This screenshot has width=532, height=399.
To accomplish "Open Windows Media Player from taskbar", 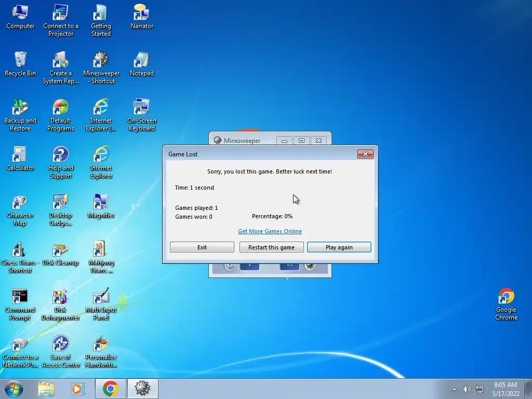I will 77,389.
